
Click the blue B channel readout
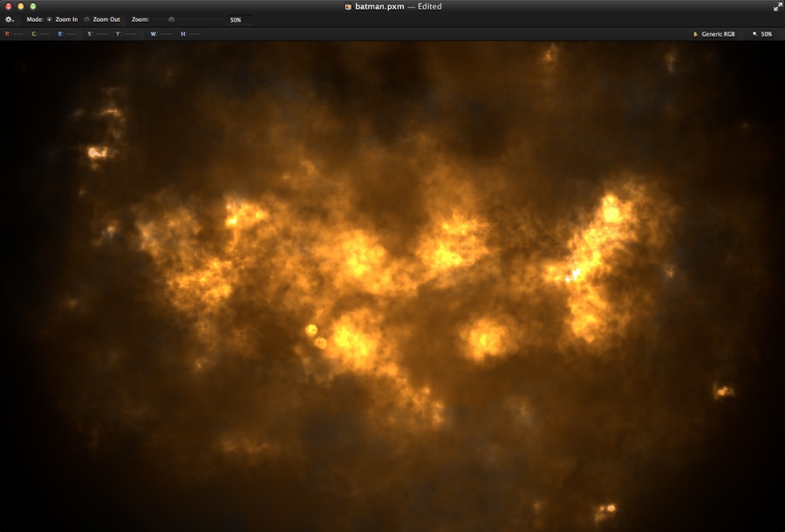[66, 34]
